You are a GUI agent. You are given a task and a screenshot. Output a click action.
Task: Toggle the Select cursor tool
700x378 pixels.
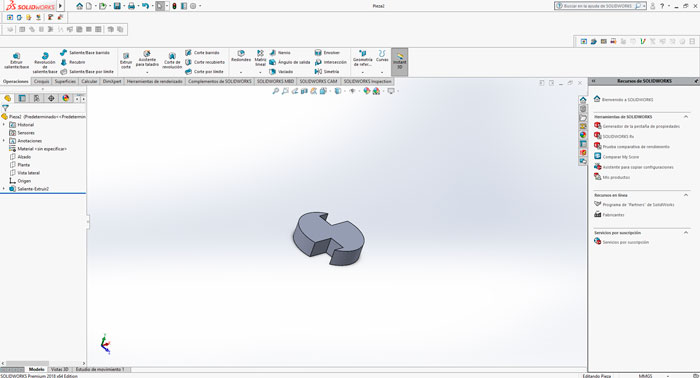click(x=160, y=6)
